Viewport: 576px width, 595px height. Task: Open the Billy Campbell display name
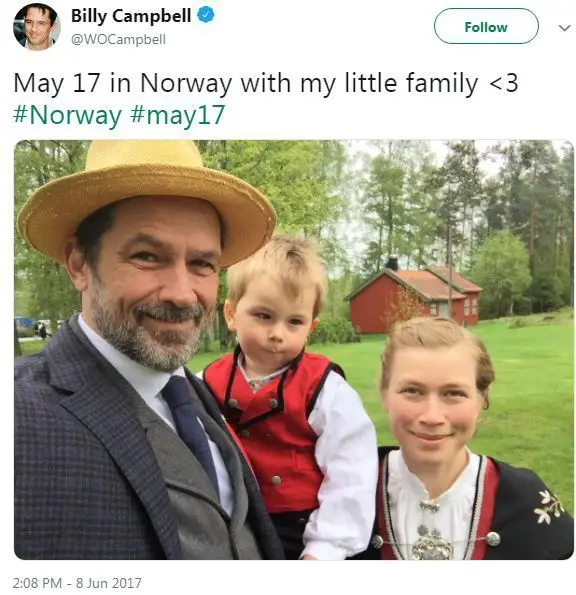[131, 16]
